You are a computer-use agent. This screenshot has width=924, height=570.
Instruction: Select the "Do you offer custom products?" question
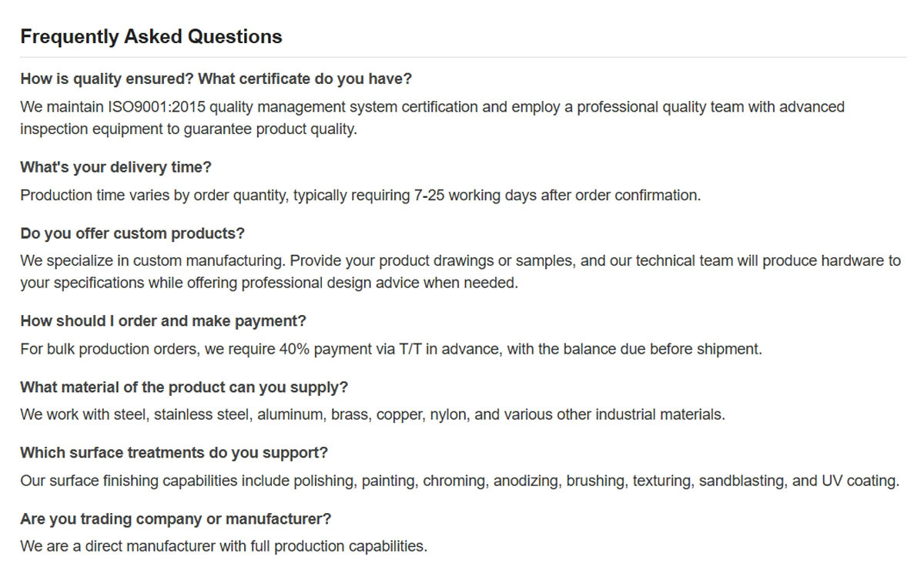click(132, 233)
